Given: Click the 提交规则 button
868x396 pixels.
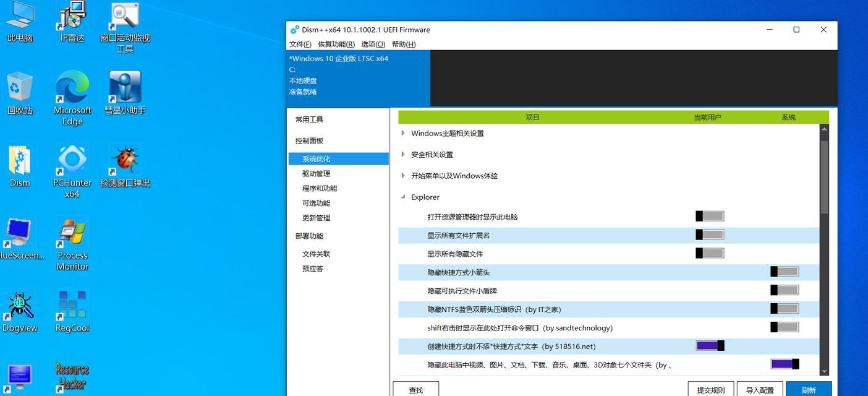Looking at the screenshot, I should point(711,389).
